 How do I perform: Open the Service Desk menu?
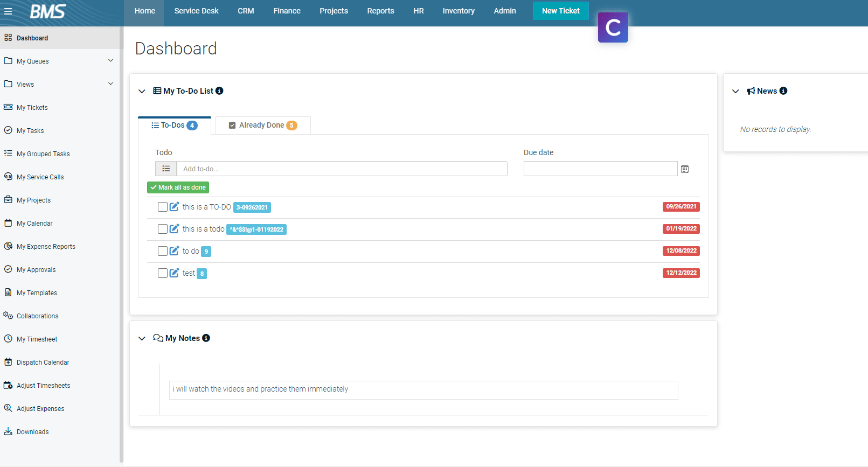[196, 11]
